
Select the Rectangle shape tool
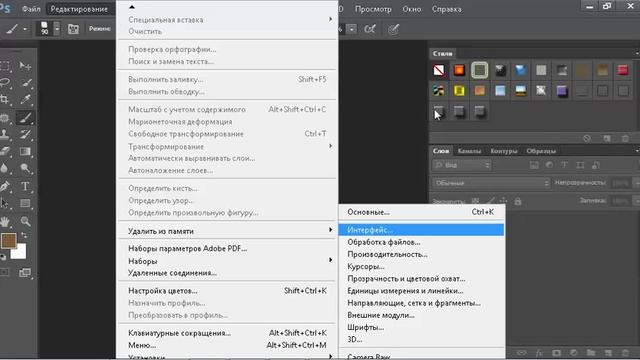point(25,203)
